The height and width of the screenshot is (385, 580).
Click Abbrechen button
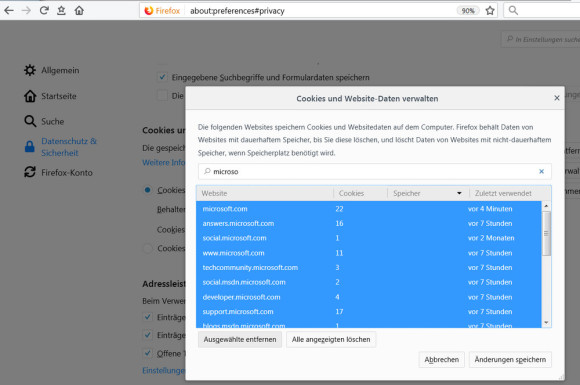click(442, 360)
